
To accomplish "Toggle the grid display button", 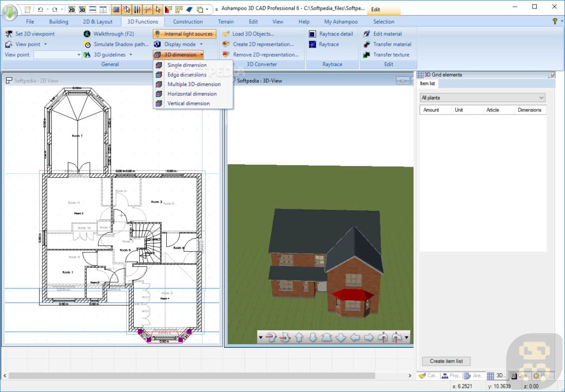I will [x=116, y=9].
